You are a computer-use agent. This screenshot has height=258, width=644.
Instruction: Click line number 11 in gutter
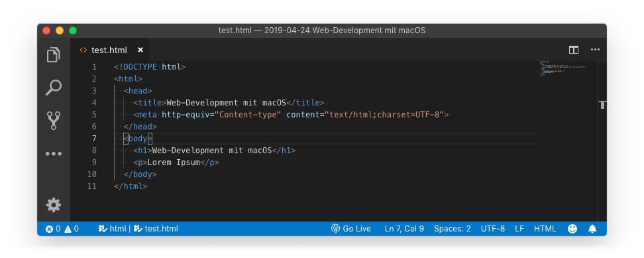[x=92, y=186]
